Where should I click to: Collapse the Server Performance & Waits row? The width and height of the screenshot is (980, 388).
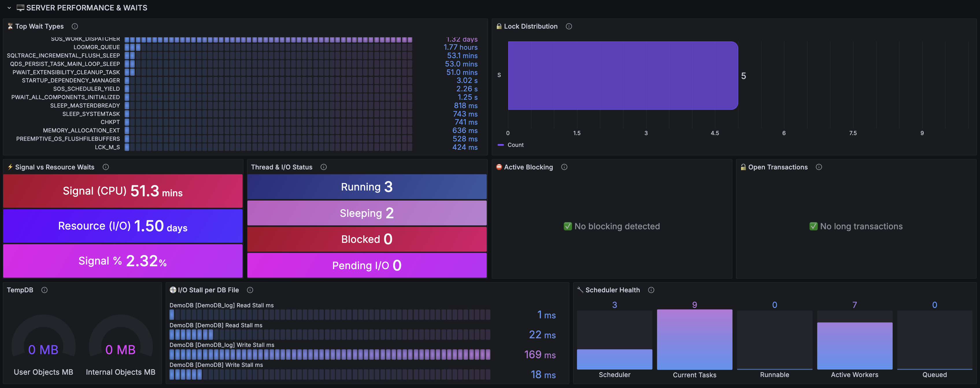[x=9, y=8]
